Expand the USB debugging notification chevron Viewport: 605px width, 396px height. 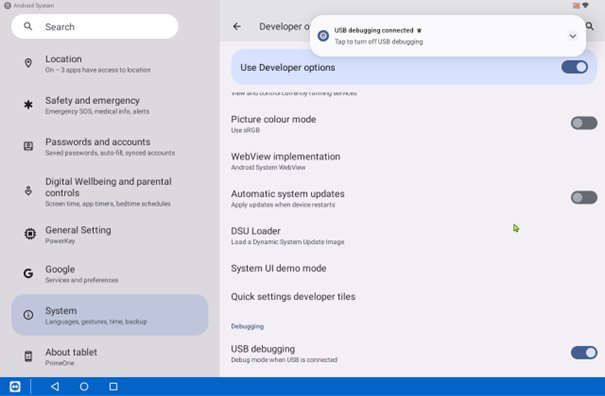(x=573, y=36)
